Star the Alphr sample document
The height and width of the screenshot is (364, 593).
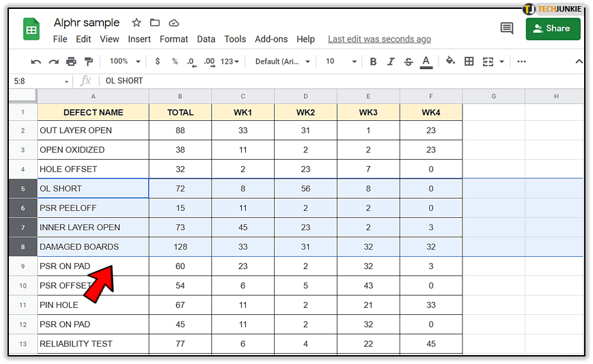[x=136, y=23]
